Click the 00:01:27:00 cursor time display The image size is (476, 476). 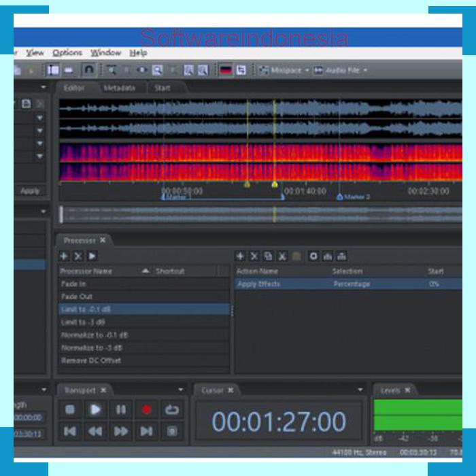click(x=279, y=422)
